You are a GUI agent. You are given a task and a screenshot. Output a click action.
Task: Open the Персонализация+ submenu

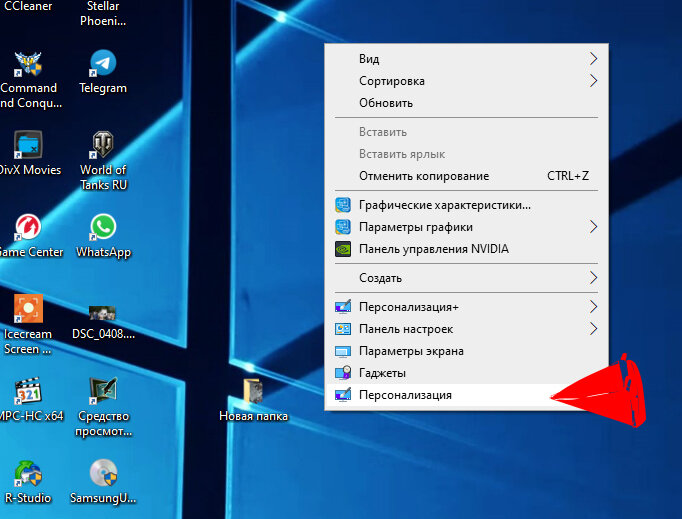[466, 307]
